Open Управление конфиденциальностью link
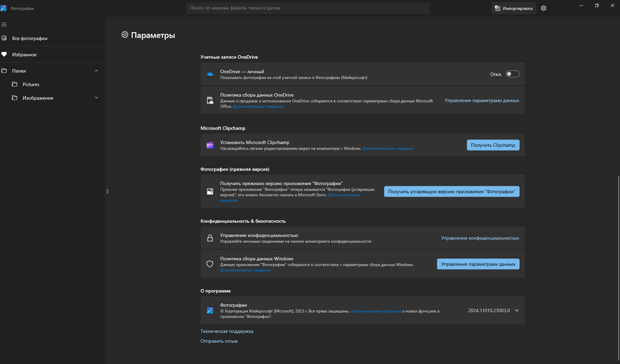The height and width of the screenshot is (364, 620). (x=480, y=238)
